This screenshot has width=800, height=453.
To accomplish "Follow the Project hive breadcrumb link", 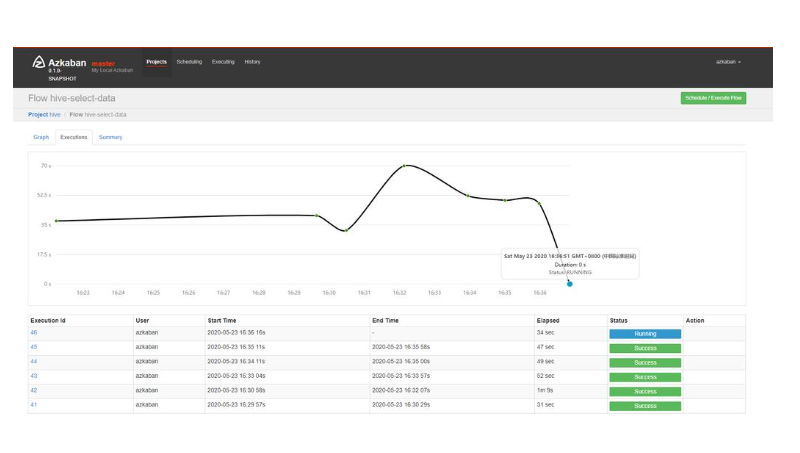I will tap(44, 115).
